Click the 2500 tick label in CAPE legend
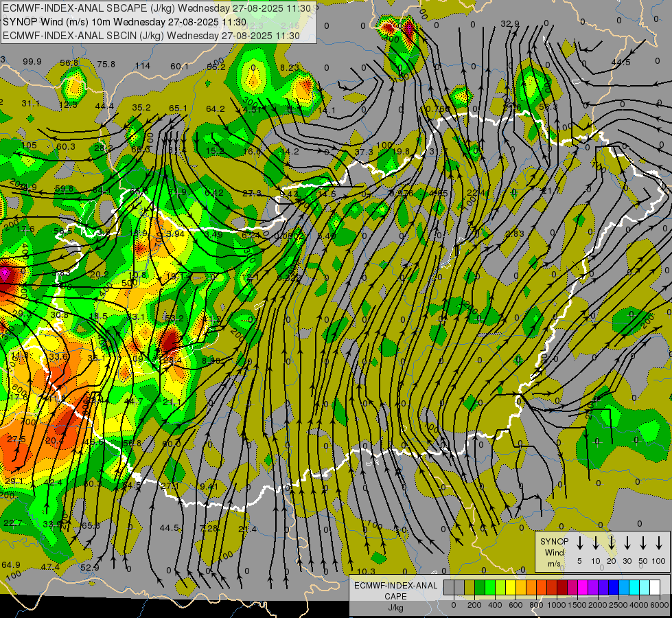The width and height of the screenshot is (672, 618). (x=618, y=605)
